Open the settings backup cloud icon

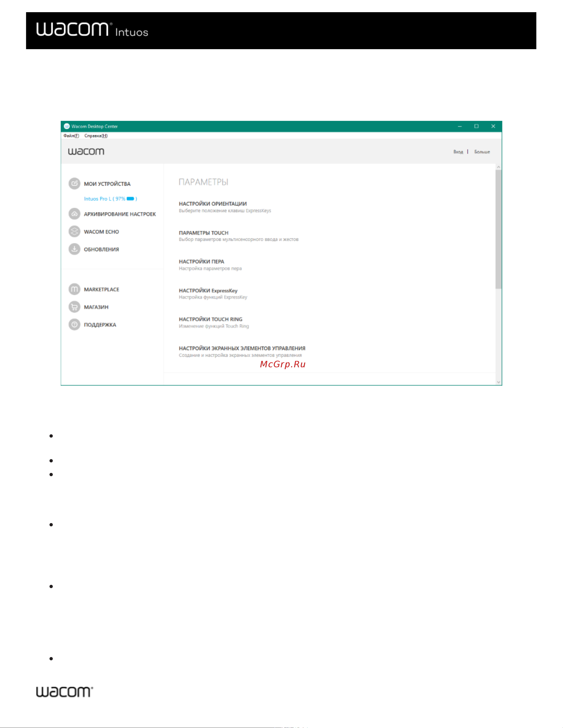click(74, 214)
